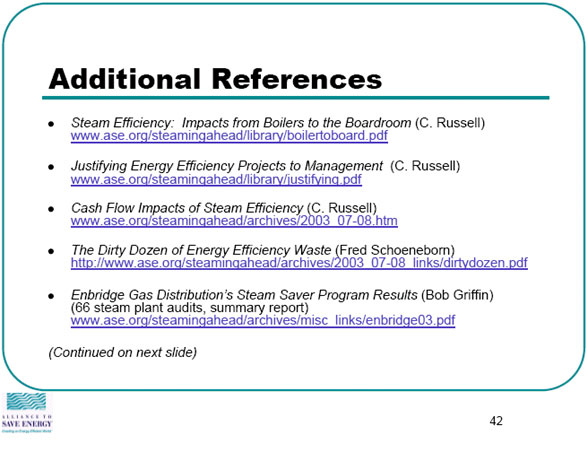Open the dirtydozen.pdf link
Image resolution: width=588 pixels, height=452 pixels.
pos(299,263)
